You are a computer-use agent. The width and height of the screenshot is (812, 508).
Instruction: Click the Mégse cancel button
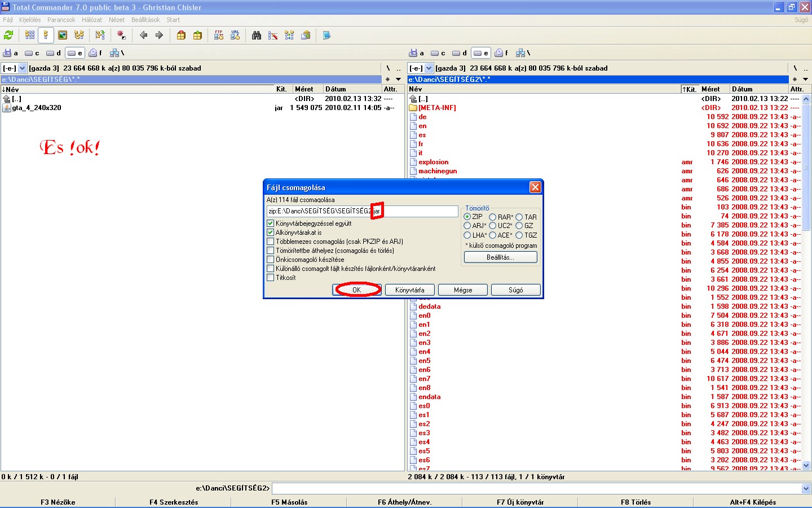(463, 290)
